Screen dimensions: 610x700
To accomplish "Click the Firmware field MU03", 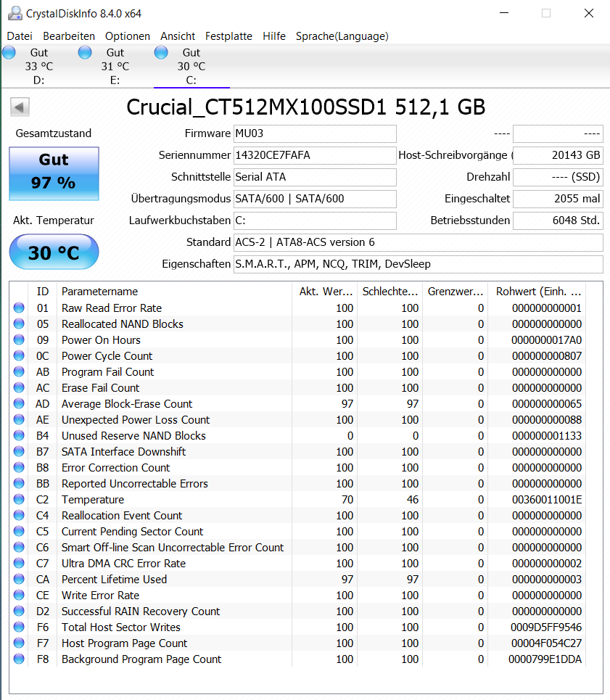I will [x=315, y=133].
